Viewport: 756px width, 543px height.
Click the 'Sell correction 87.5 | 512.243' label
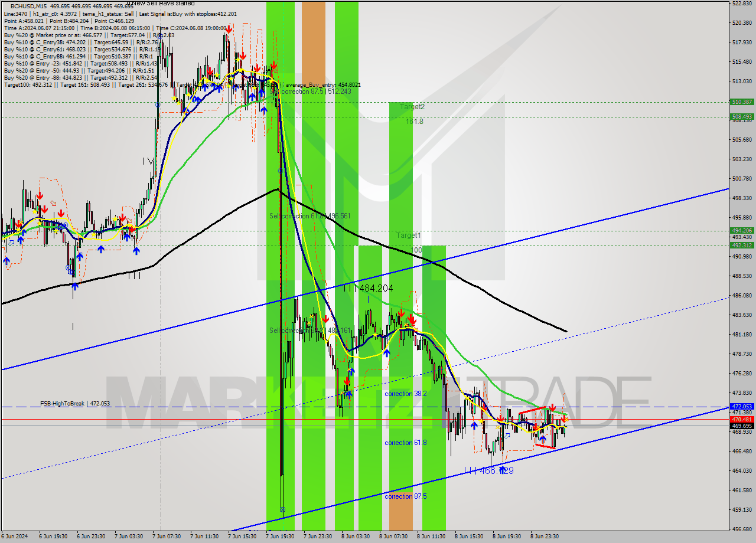[x=311, y=91]
